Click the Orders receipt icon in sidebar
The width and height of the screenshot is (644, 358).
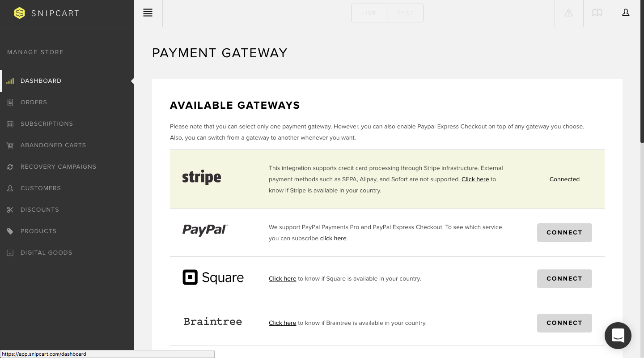pyautogui.click(x=10, y=102)
